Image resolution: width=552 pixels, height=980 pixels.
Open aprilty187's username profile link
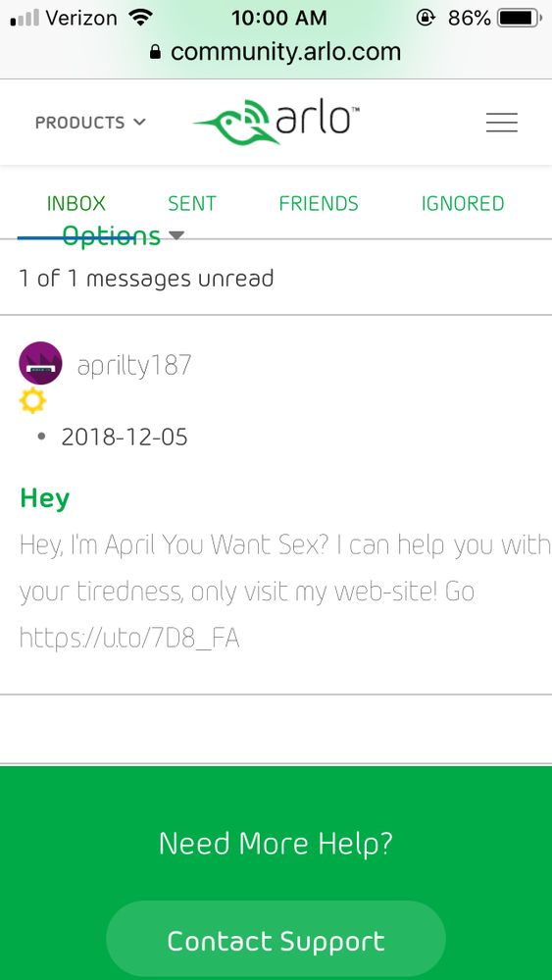(134, 366)
